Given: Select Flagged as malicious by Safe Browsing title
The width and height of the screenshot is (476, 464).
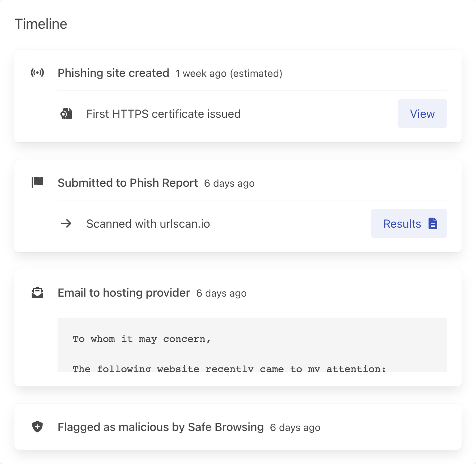Looking at the screenshot, I should [161, 427].
